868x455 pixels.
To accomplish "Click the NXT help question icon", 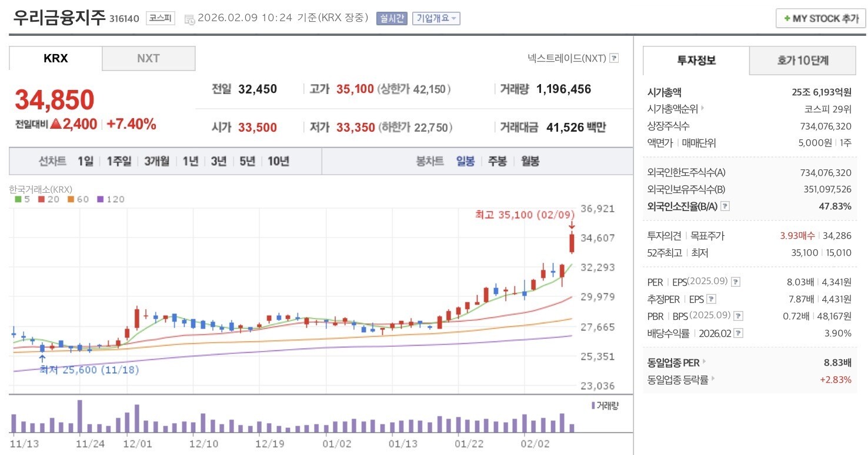I will tap(614, 58).
